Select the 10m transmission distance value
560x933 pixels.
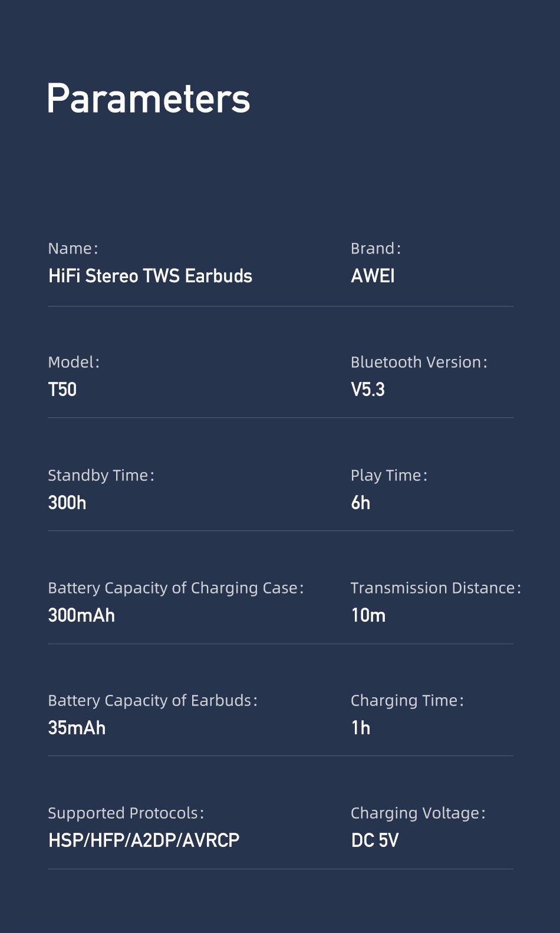pos(368,615)
